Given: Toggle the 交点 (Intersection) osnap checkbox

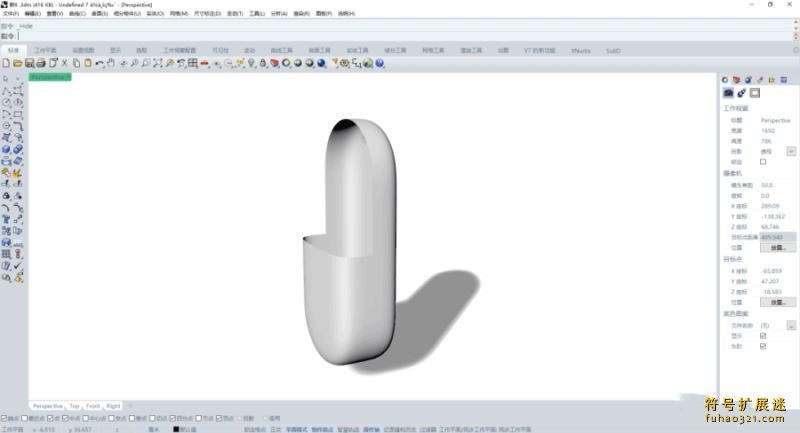Looking at the screenshot, I should pos(111,418).
